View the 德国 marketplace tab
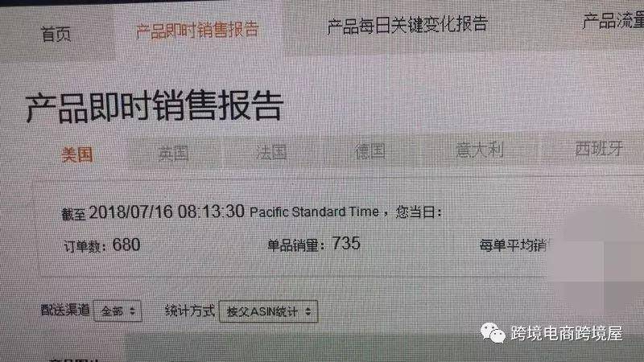 (x=369, y=151)
